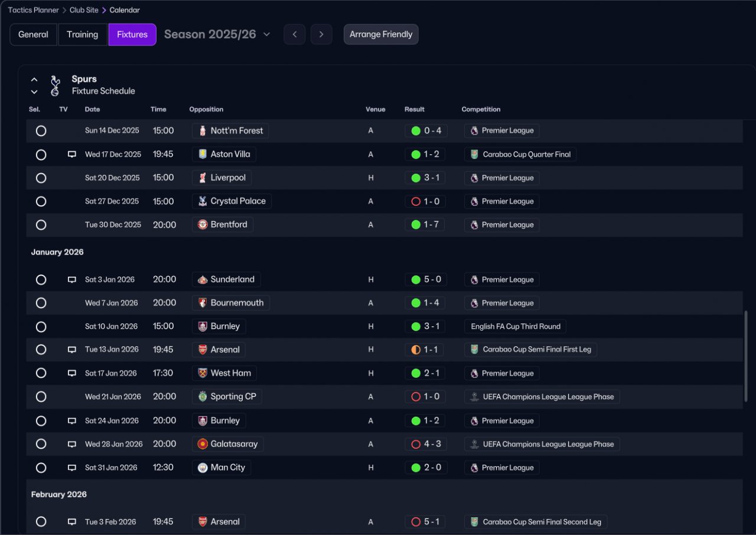Expand the Spurs section down chevron
The width and height of the screenshot is (756, 535).
(34, 92)
